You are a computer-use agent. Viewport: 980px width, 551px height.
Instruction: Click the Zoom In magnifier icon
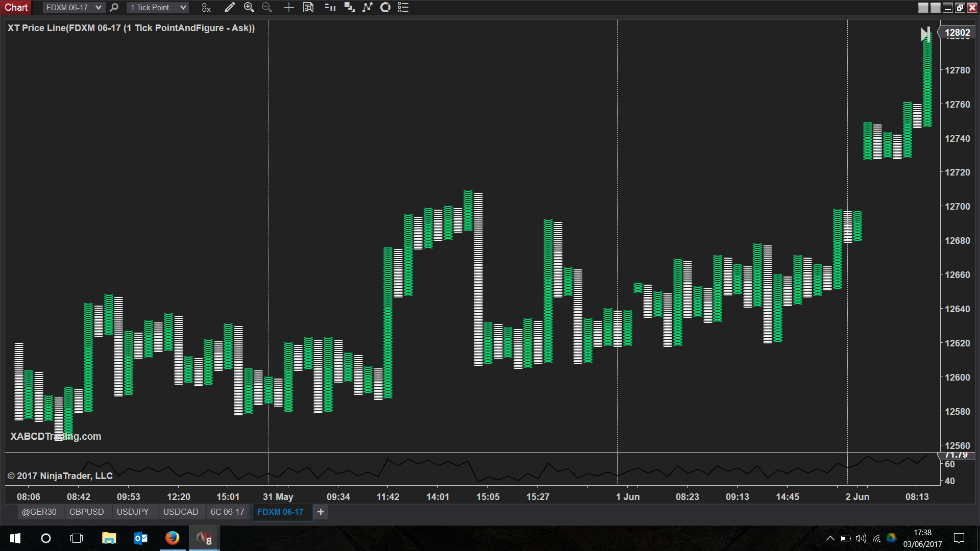pos(249,8)
